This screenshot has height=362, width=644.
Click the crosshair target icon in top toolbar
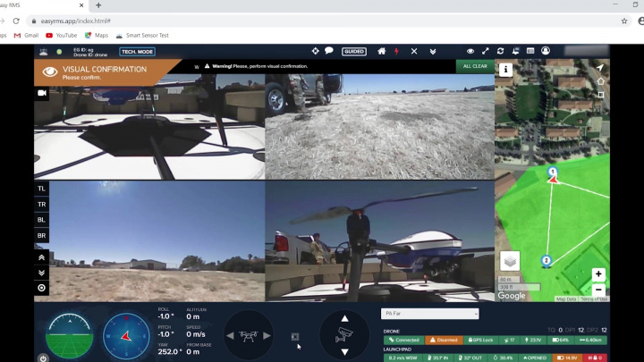coord(315,51)
